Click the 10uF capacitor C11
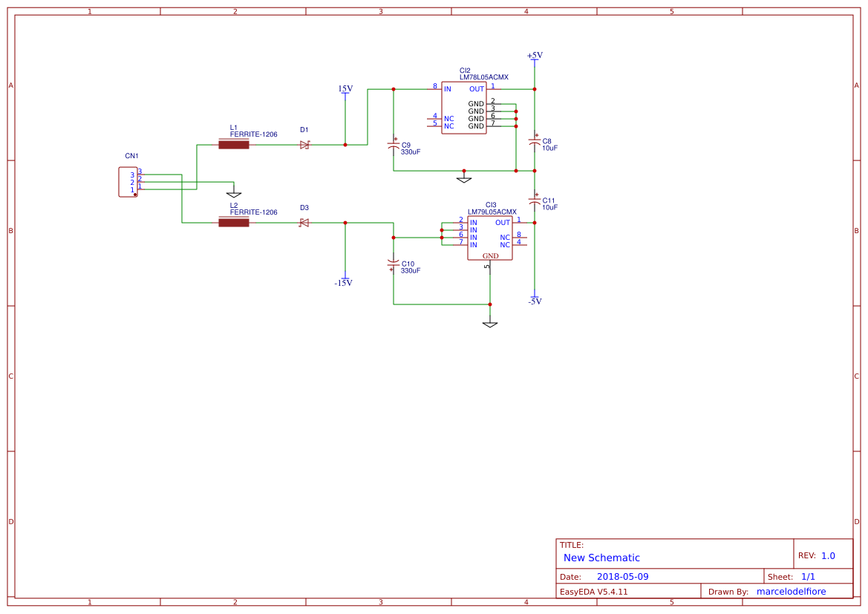Screen dimensions: 868x614 535,199
